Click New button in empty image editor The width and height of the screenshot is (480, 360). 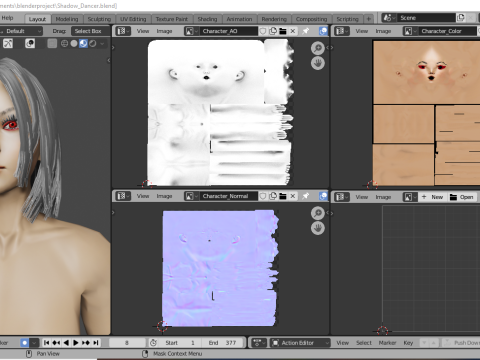(432, 197)
